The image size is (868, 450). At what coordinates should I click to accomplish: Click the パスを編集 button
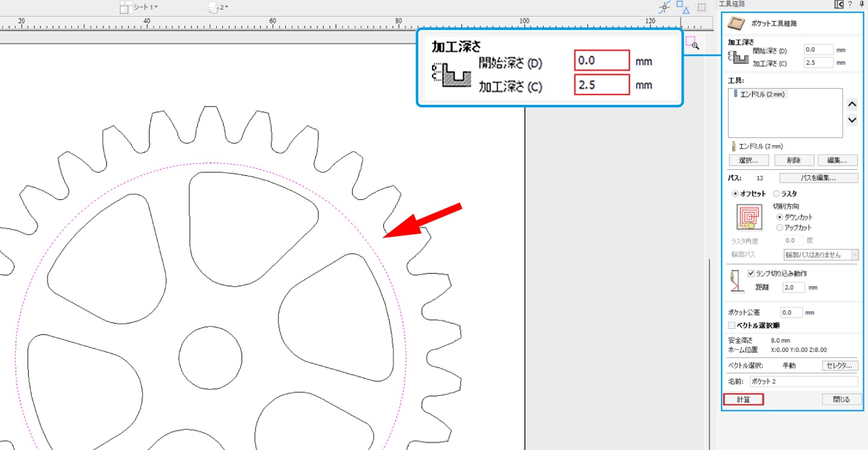pos(818,178)
